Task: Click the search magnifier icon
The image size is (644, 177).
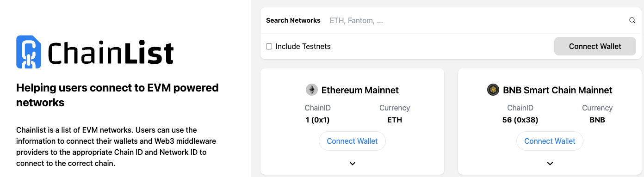Action: tap(632, 20)
